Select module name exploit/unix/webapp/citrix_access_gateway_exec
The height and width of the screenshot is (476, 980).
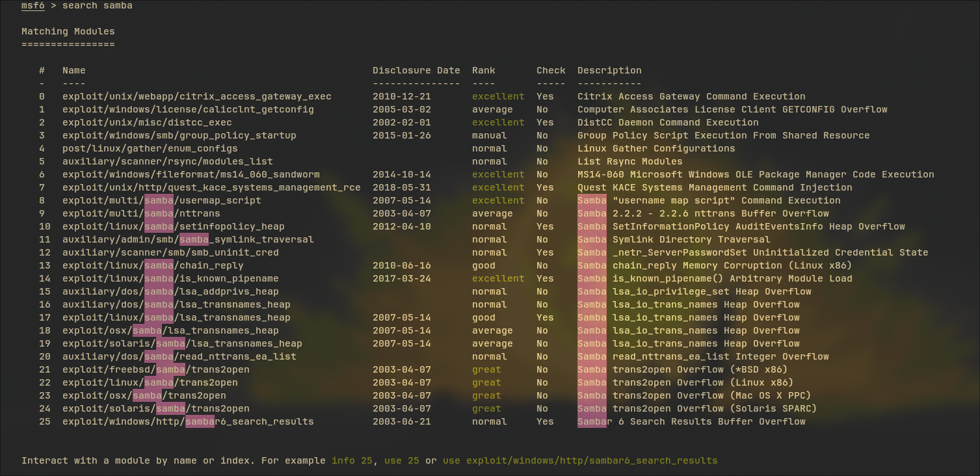pos(197,96)
